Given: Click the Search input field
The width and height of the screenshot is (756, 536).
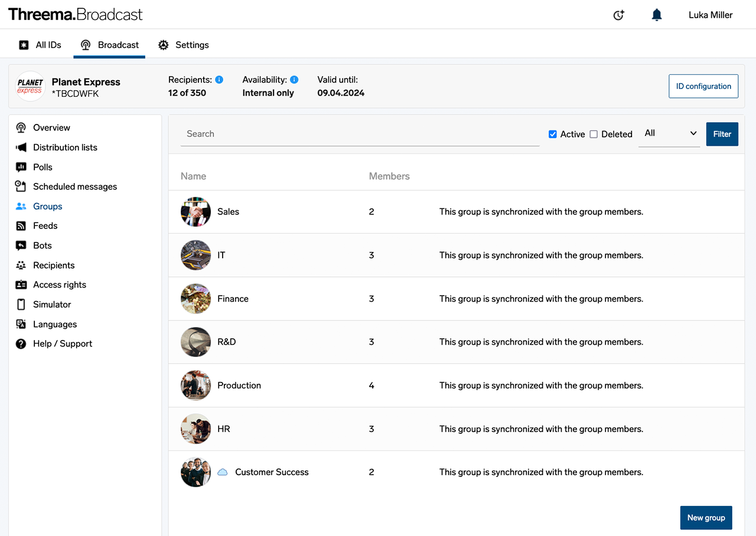Looking at the screenshot, I should (360, 134).
